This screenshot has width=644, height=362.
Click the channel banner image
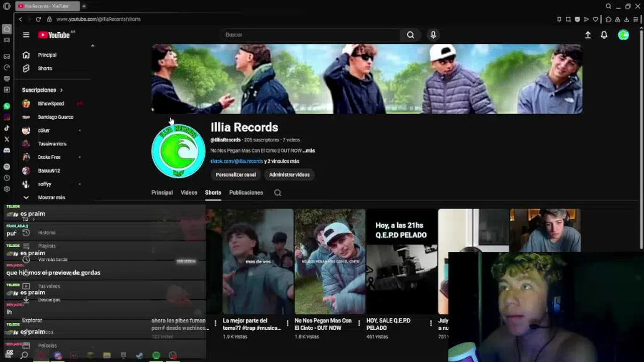pos(367,78)
